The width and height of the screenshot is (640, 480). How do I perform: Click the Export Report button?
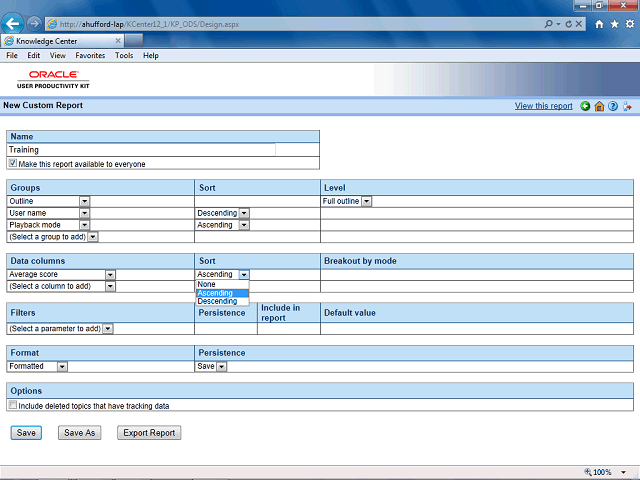[149, 433]
